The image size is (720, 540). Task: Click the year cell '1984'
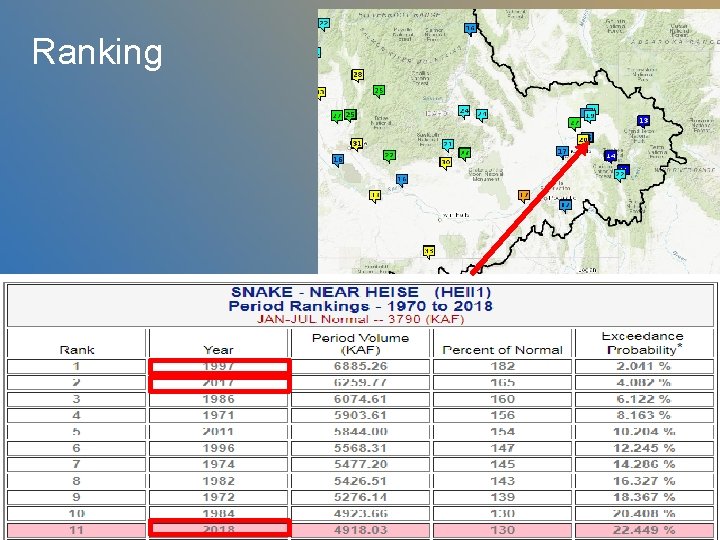click(x=219, y=513)
